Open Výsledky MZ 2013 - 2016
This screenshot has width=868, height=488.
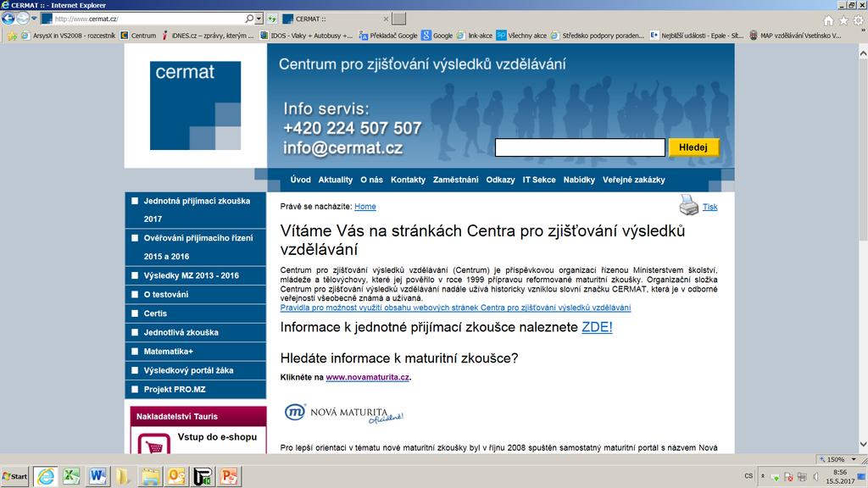coord(196,275)
